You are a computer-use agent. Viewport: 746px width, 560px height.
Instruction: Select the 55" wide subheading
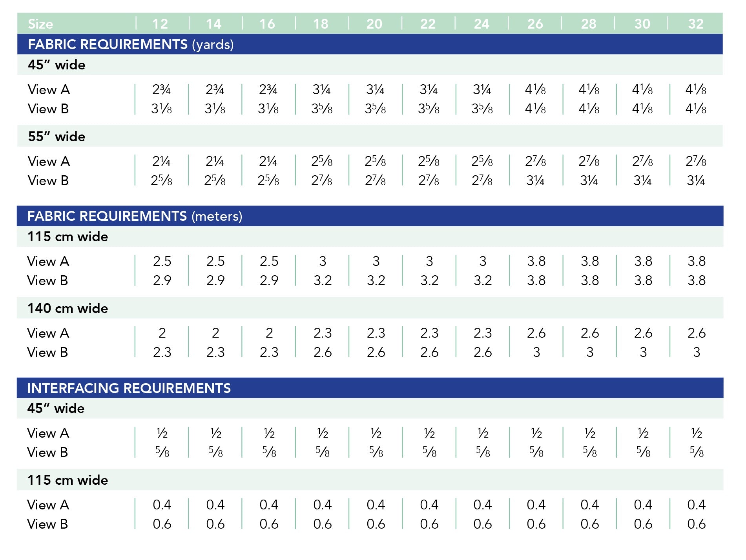pyautogui.click(x=57, y=136)
